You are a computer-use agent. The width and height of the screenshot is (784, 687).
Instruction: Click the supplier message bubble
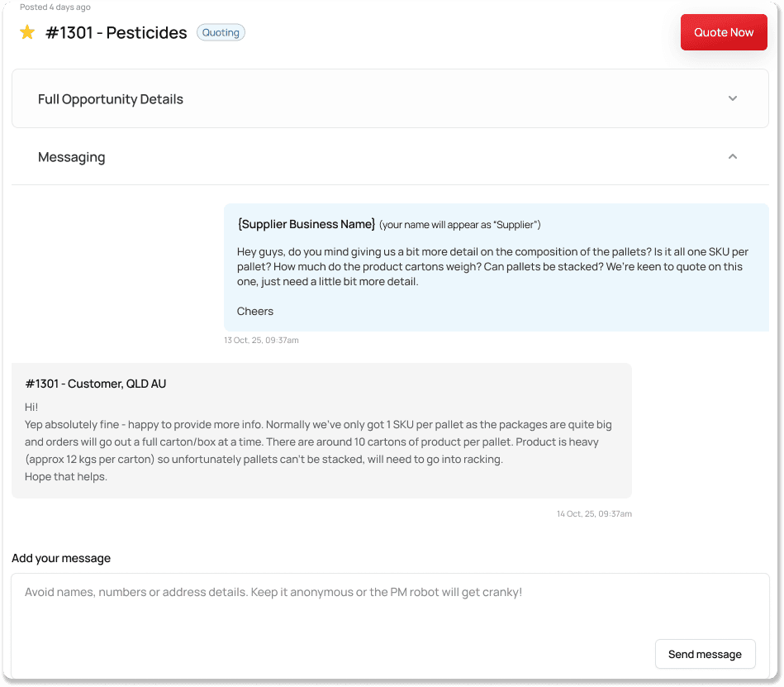click(496, 267)
